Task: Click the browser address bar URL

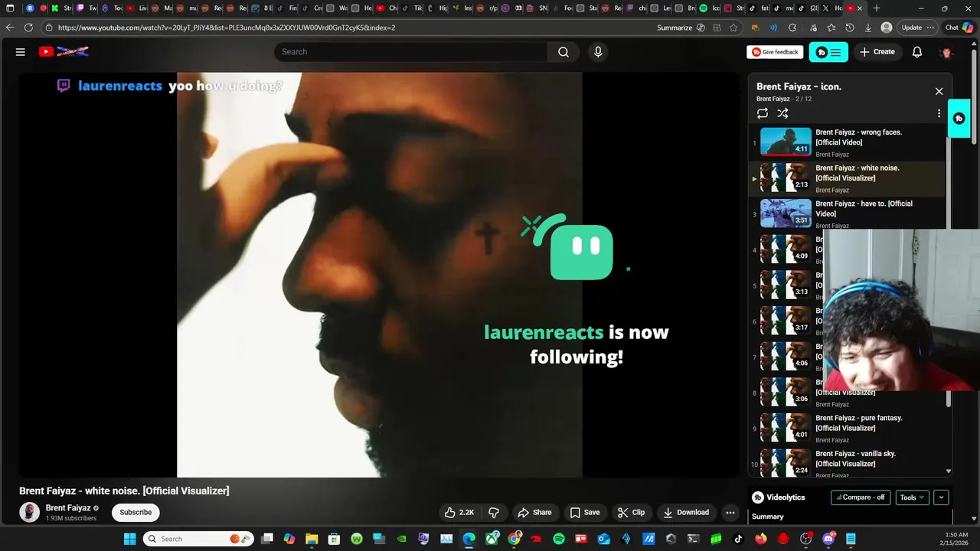Action: [x=227, y=28]
